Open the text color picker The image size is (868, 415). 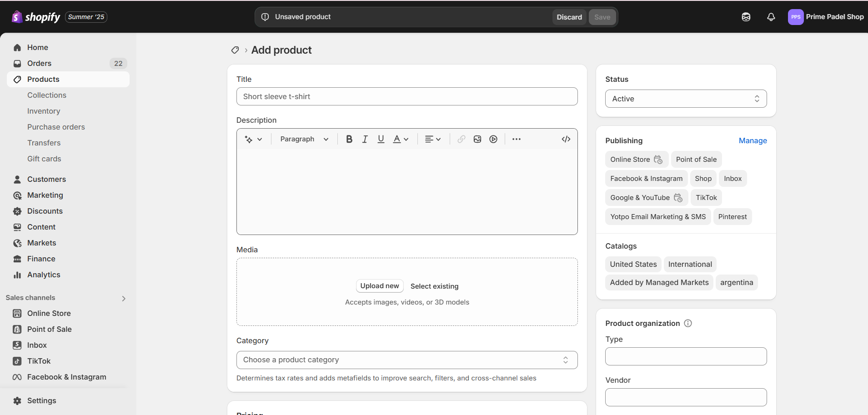[401, 139]
